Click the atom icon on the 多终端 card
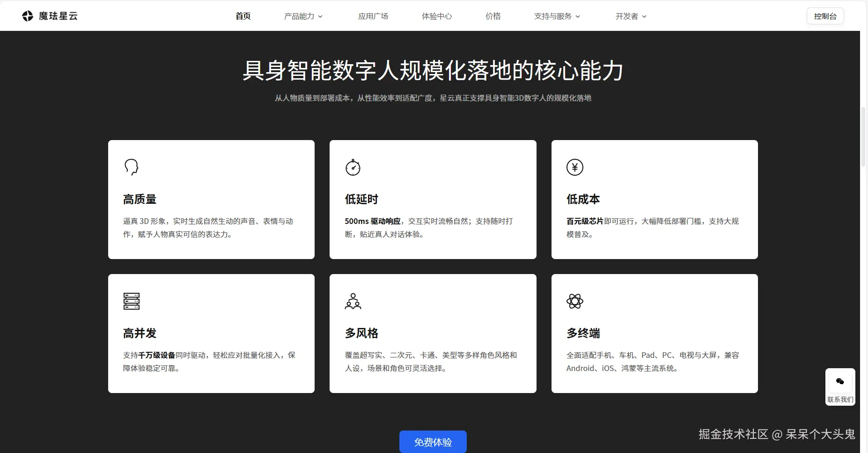Screen dimensions: 868x453 pos(575,301)
